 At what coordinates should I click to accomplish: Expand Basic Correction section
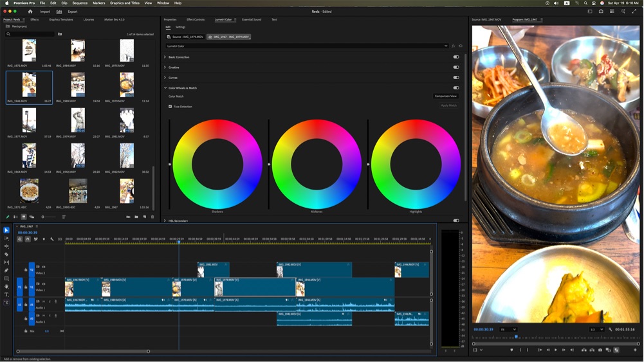(x=165, y=57)
